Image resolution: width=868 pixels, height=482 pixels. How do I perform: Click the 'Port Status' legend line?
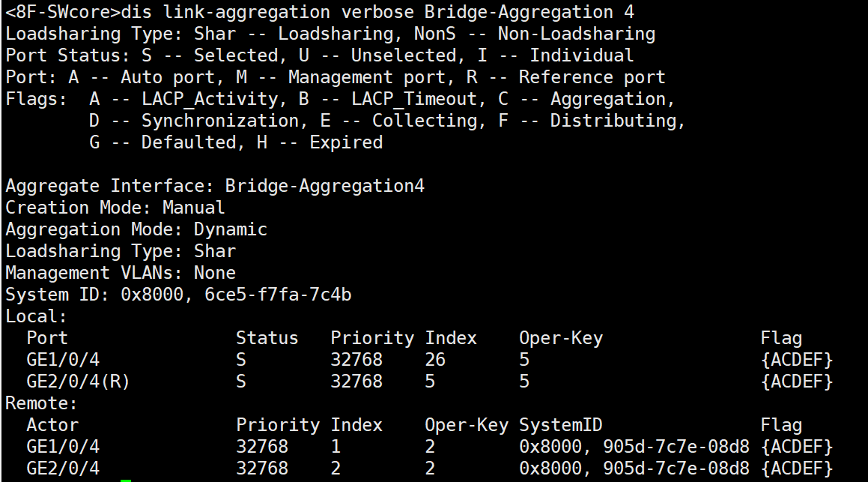320,55
